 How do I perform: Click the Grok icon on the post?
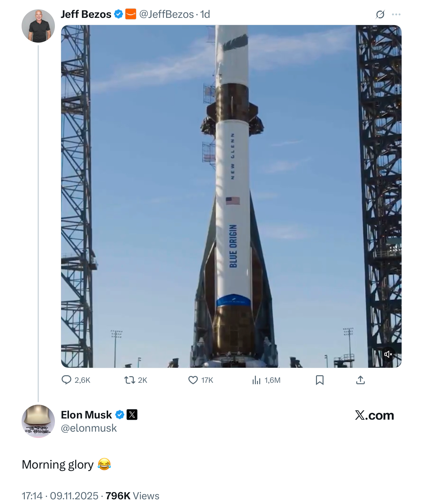380,14
